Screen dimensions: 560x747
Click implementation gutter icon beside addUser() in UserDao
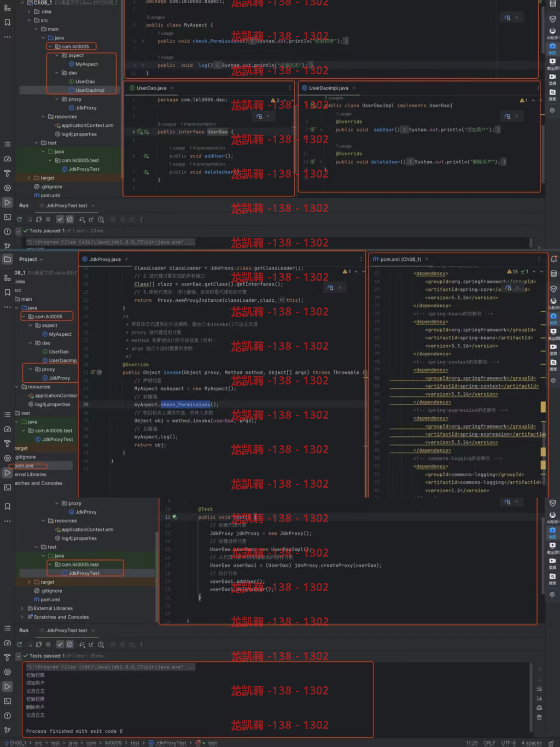click(146, 156)
